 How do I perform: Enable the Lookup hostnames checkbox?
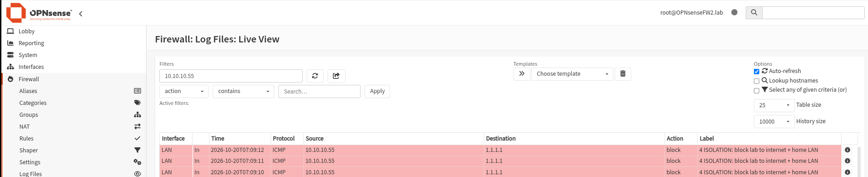click(757, 81)
